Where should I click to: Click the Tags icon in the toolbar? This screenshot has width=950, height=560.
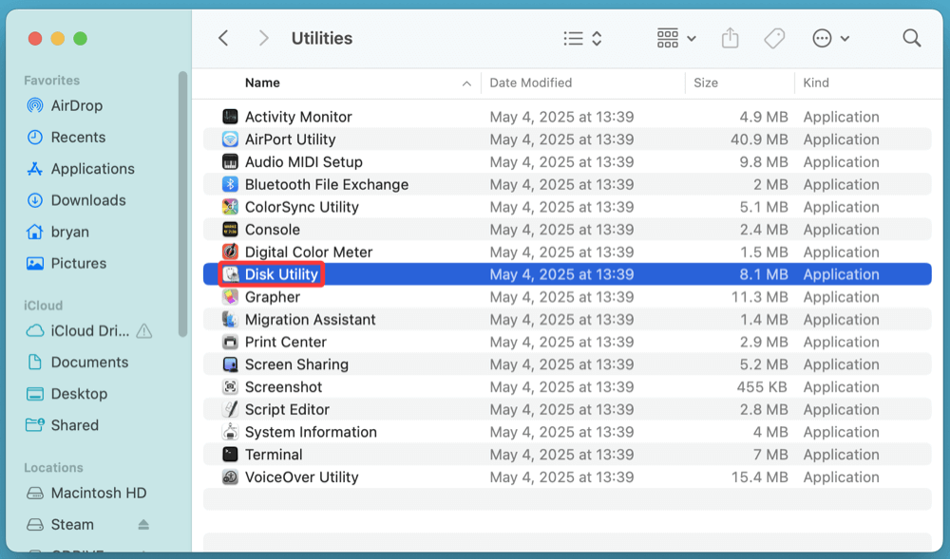click(x=774, y=38)
